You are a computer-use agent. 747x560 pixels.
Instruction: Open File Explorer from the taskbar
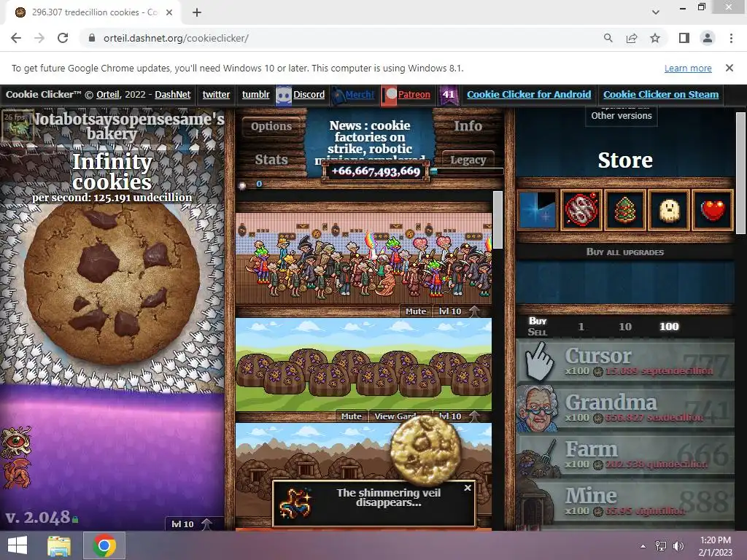click(x=59, y=545)
